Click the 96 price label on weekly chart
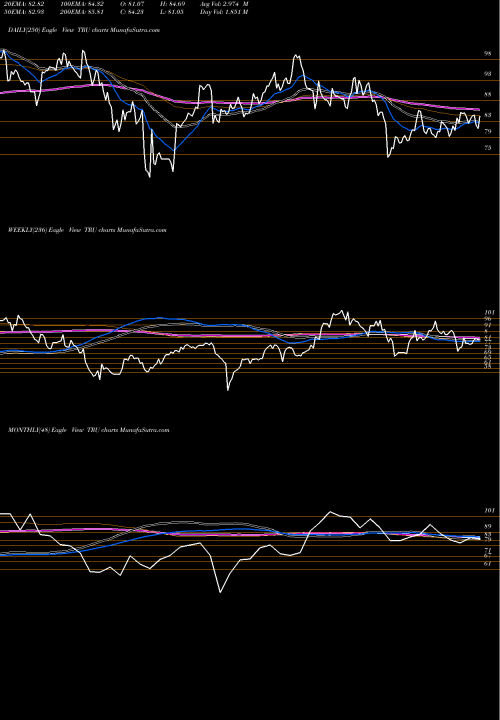The image size is (500, 720). (x=488, y=319)
